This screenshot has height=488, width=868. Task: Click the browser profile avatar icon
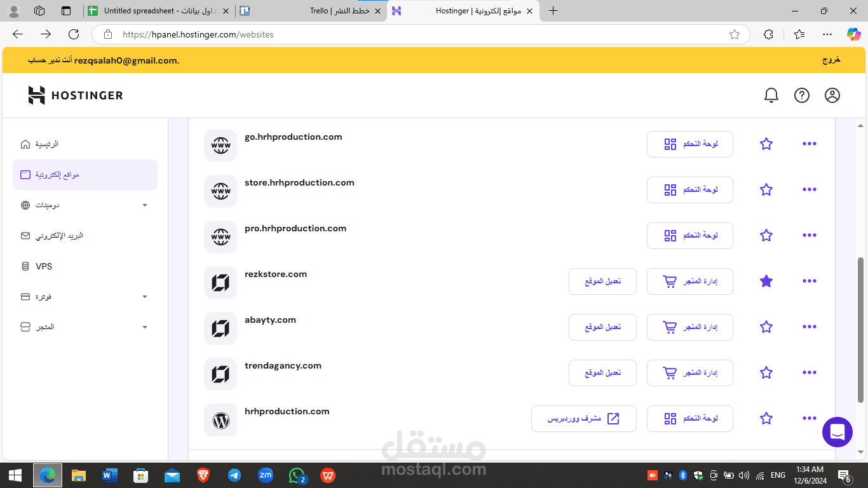point(14,11)
